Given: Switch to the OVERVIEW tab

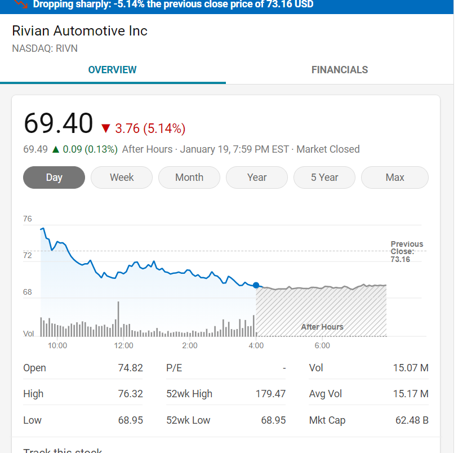Looking at the screenshot, I should point(113,70).
